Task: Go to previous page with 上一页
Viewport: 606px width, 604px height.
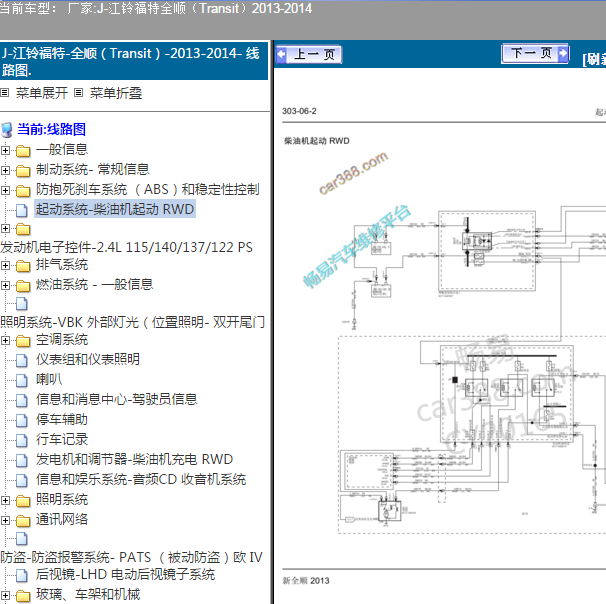Action: [309, 55]
